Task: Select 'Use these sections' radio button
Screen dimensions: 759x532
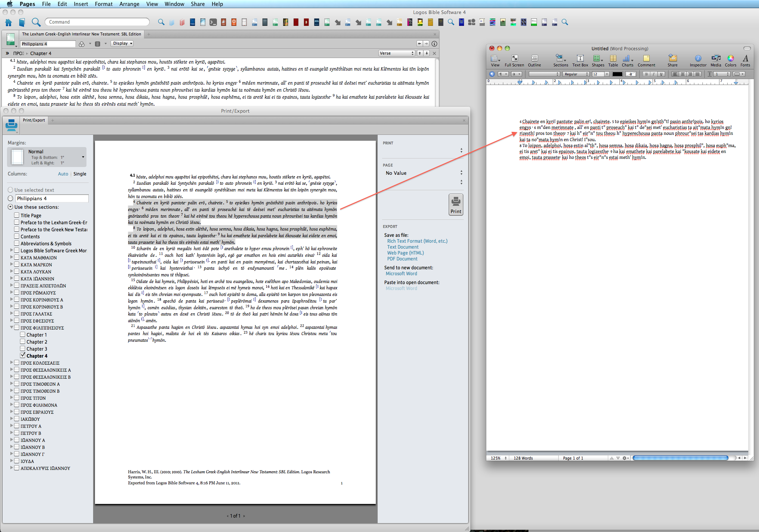Action: point(10,207)
